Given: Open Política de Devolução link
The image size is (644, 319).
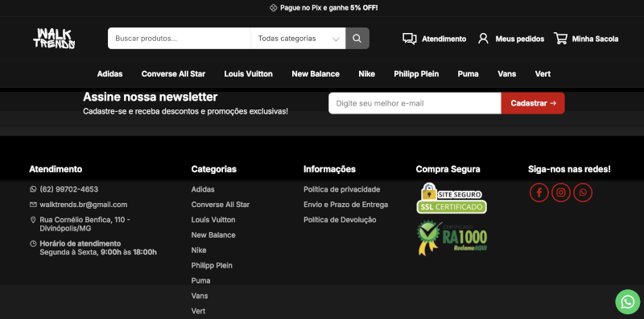Looking at the screenshot, I should click(340, 220).
